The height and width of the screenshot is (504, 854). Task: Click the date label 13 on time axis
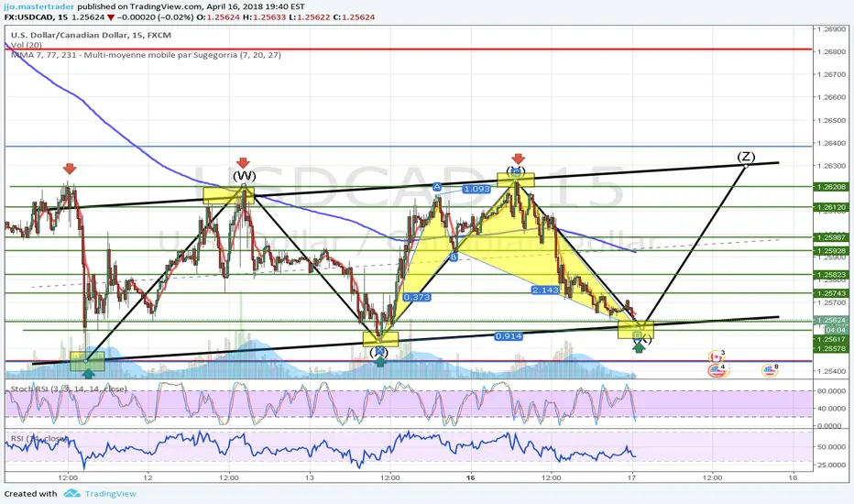(310, 477)
